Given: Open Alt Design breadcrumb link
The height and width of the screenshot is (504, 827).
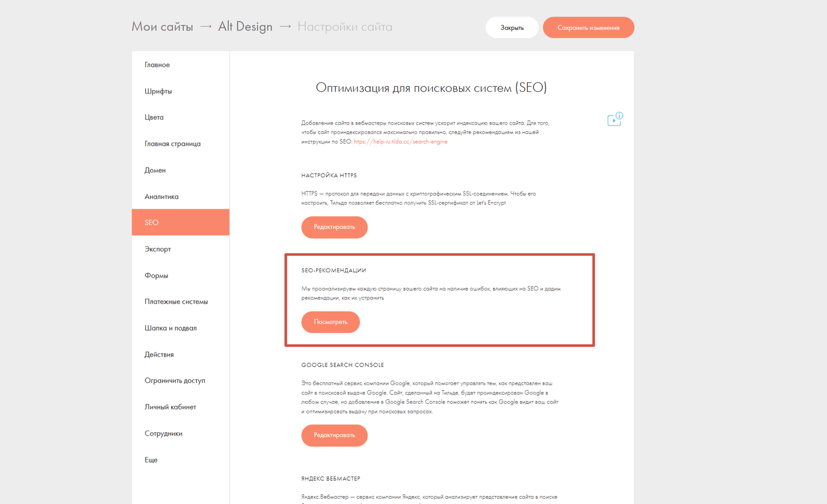Looking at the screenshot, I should [x=245, y=26].
